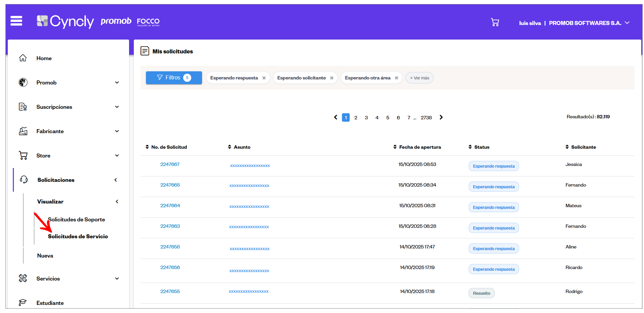Expand the Promob sidebar menu
This screenshot has height=313, width=644.
coord(117,82)
